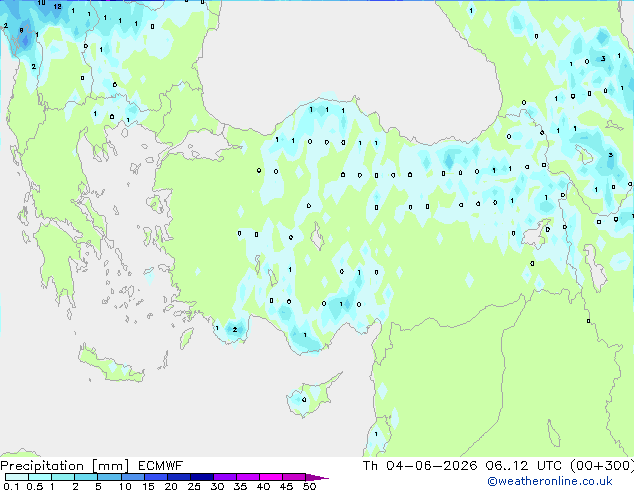Image resolution: width=634 pixels, height=490 pixels.
Task: Select the 35–40 mm legend color swatch
Action: [x=248, y=477]
